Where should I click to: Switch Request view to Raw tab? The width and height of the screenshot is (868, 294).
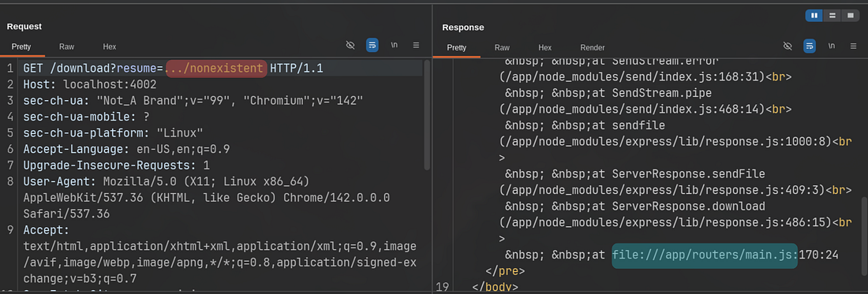(67, 47)
